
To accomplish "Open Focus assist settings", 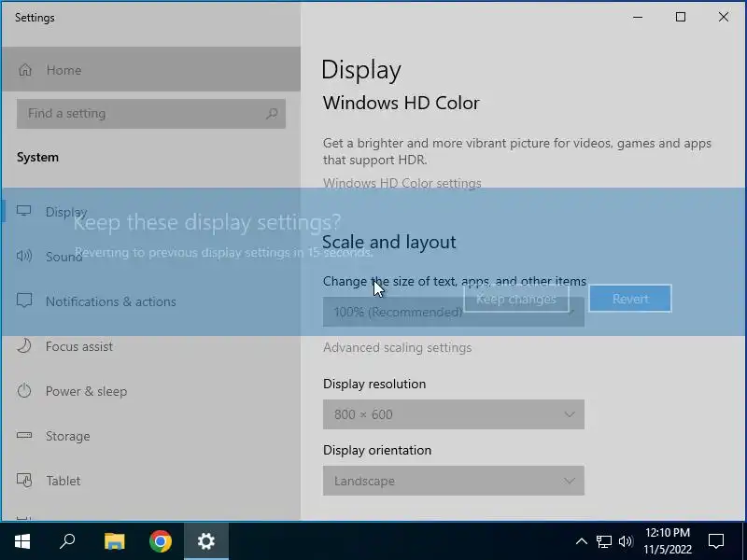I will click(151, 346).
